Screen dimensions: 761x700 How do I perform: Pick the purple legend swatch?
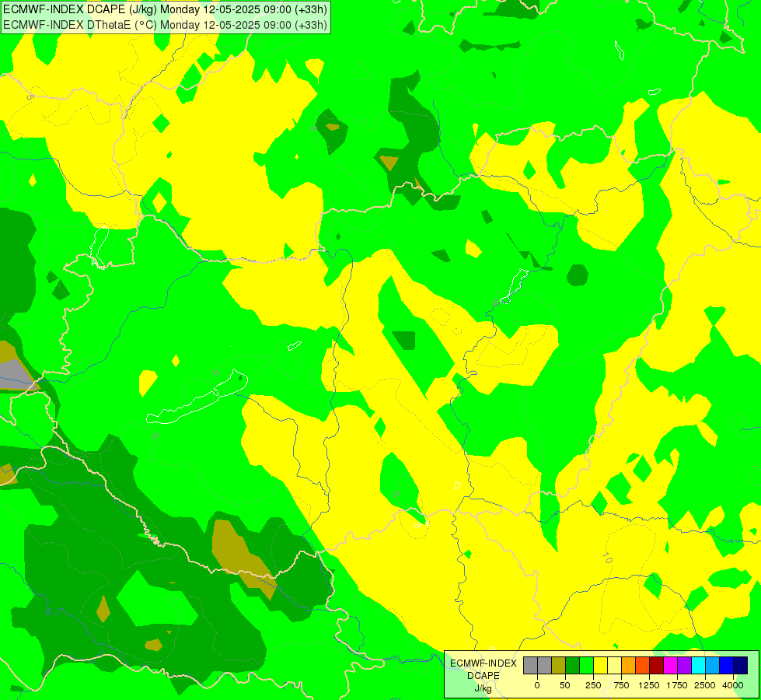684,665
